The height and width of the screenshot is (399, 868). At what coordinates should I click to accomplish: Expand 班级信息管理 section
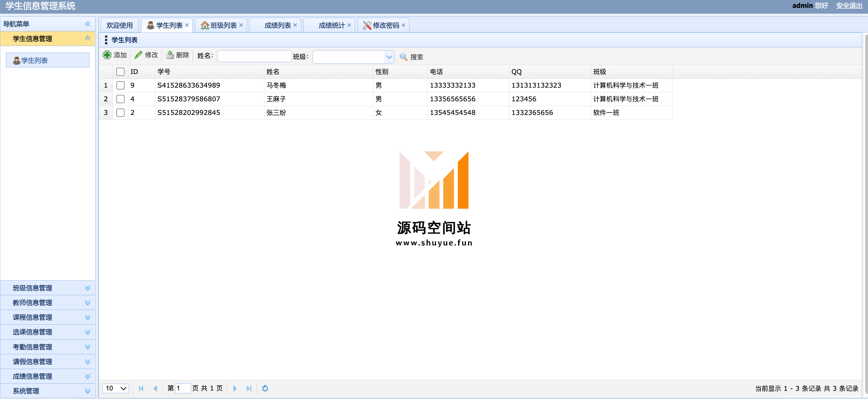coord(88,288)
